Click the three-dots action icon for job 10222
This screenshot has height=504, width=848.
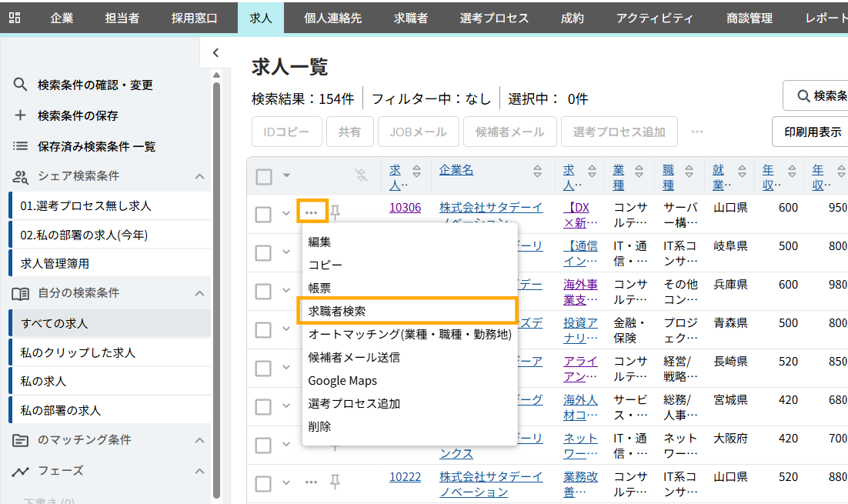coord(312,482)
